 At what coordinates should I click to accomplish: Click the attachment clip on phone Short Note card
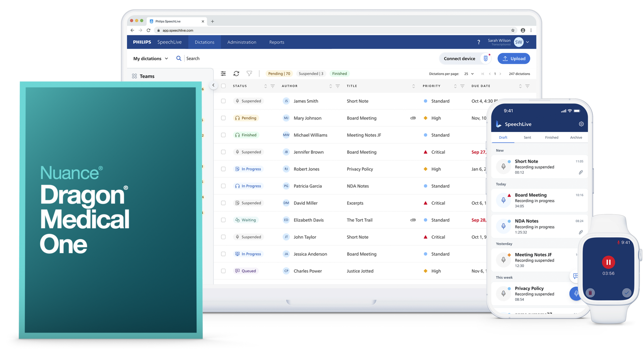tap(581, 172)
